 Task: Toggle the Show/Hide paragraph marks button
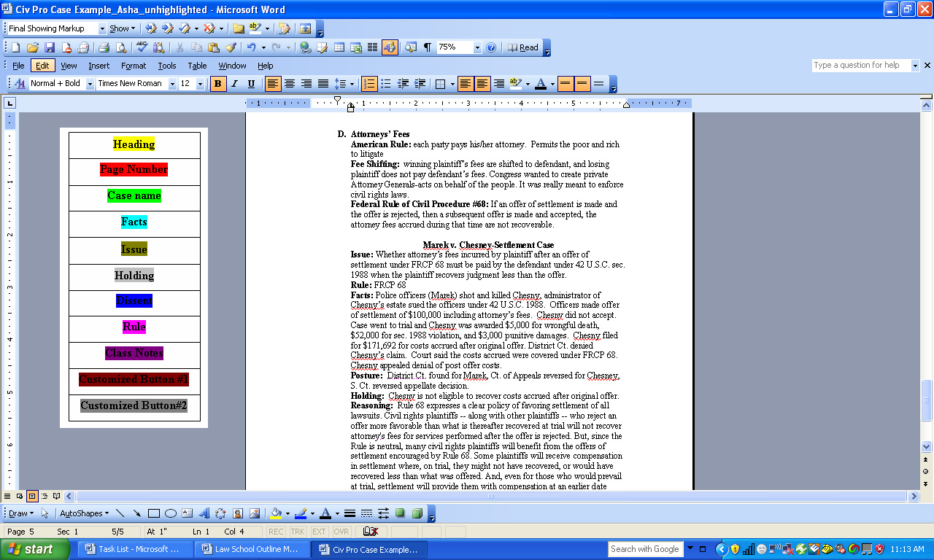(x=428, y=47)
